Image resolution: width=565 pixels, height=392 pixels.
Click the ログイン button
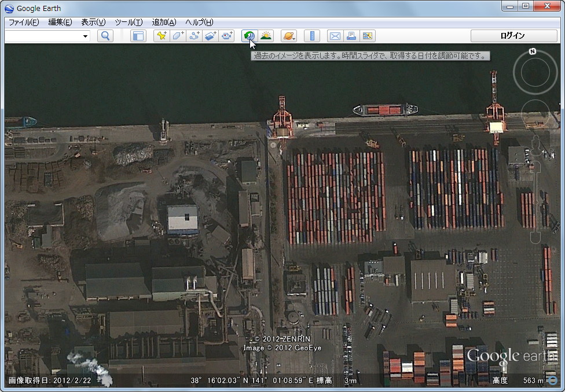514,36
